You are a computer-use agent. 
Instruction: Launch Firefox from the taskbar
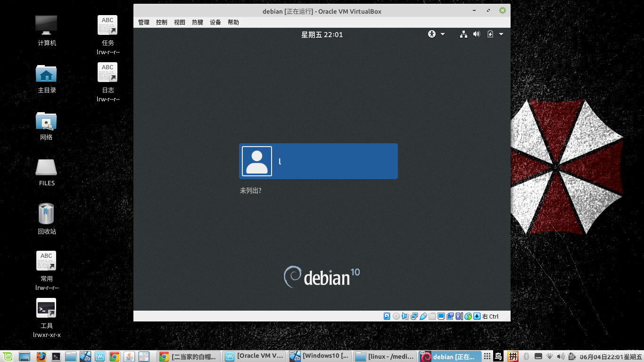point(41,357)
